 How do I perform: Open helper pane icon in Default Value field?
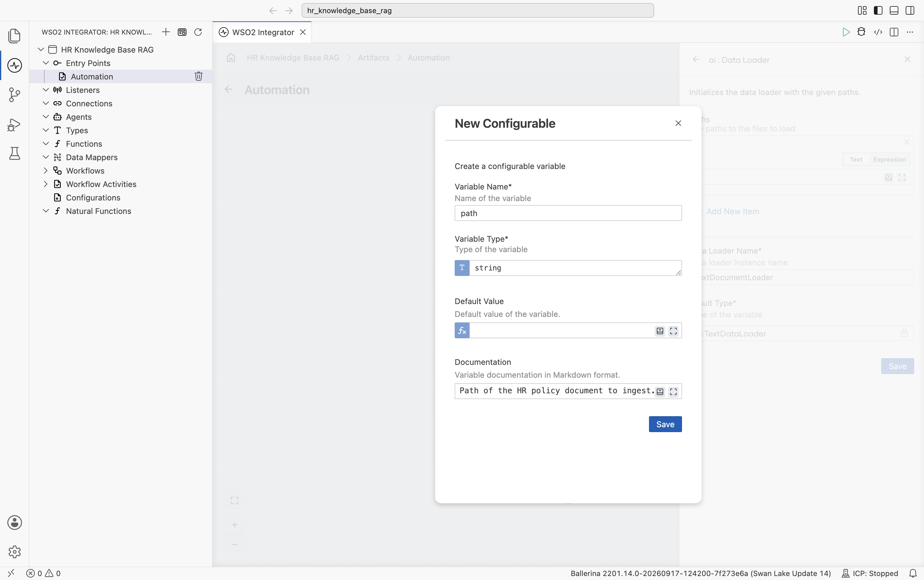point(660,331)
